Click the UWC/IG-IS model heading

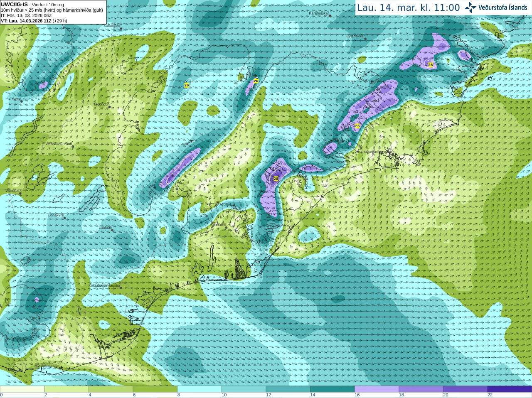pos(14,4)
